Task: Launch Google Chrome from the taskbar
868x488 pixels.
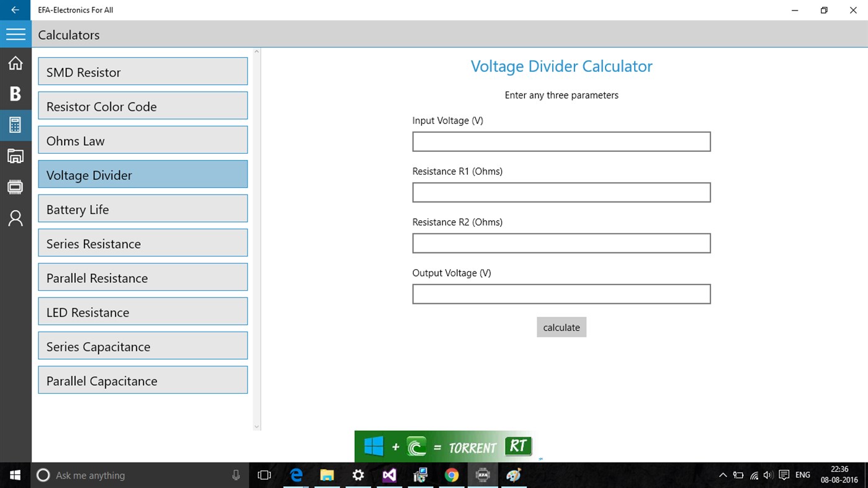Action: pos(452,475)
